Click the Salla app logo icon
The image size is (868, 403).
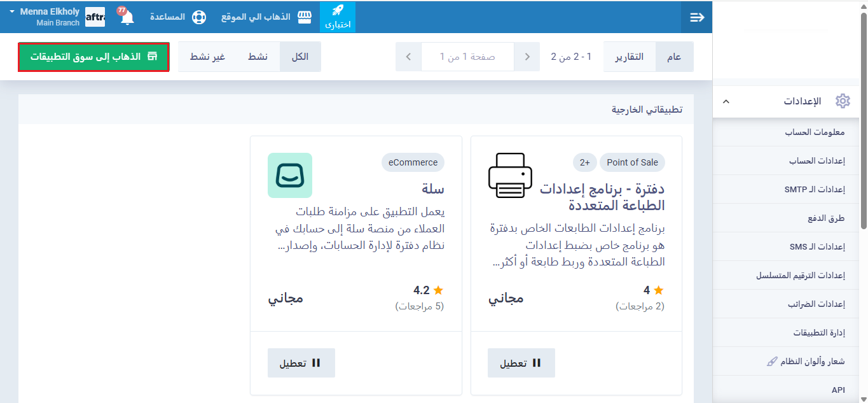290,175
